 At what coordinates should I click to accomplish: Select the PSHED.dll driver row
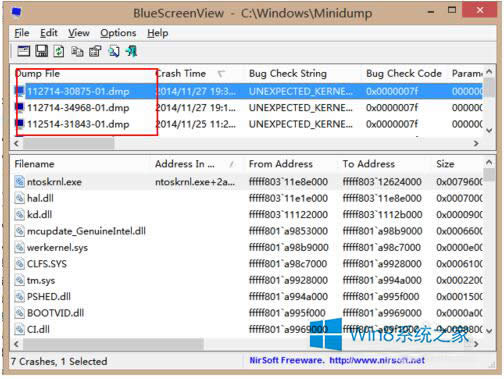coord(247,296)
